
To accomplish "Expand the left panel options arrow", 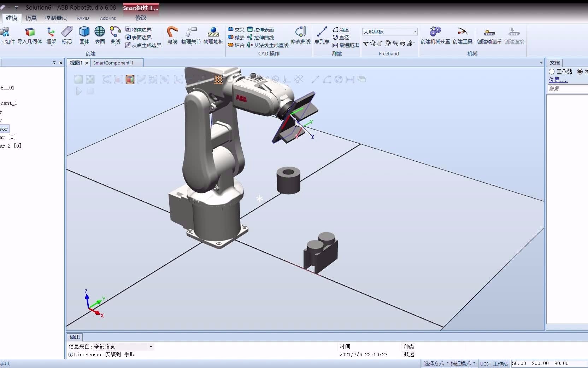I will click(x=54, y=63).
